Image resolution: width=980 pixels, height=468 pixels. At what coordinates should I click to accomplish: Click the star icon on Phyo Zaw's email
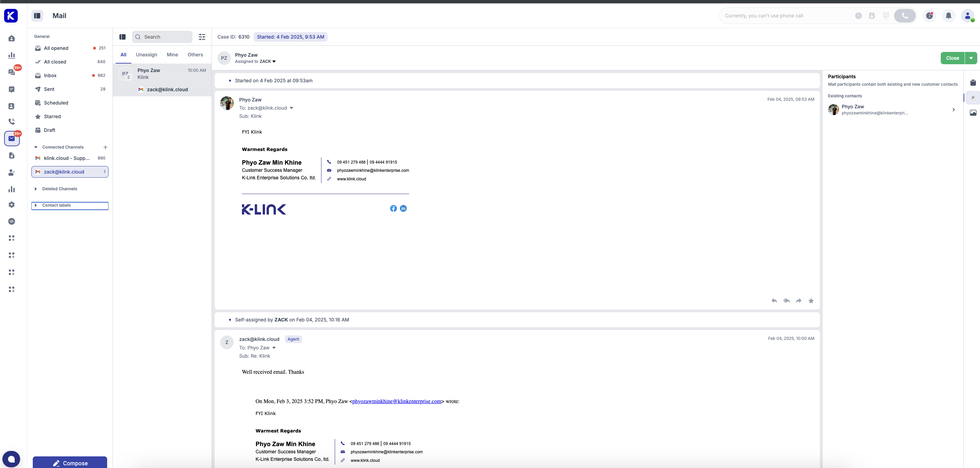click(x=811, y=301)
